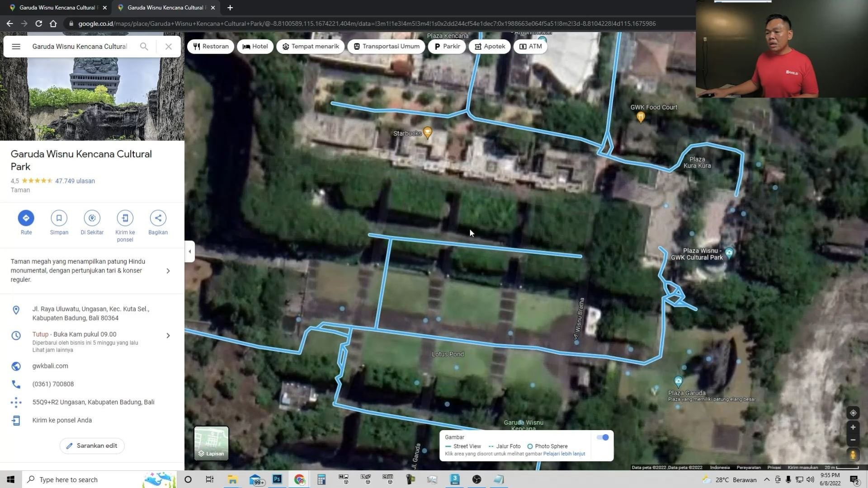Image resolution: width=868 pixels, height=488 pixels.
Task: Open the Lapisan layers thumbnail
Action: (x=211, y=443)
